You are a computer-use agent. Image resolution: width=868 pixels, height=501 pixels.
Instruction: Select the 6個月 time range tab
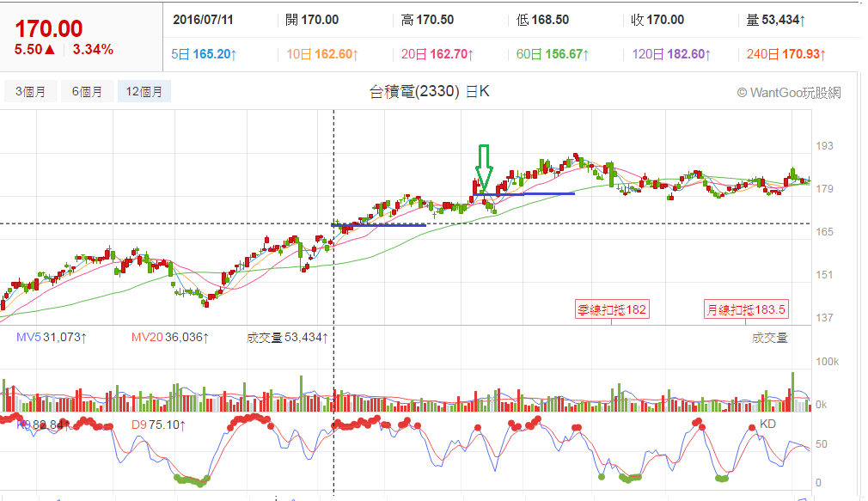(x=87, y=91)
